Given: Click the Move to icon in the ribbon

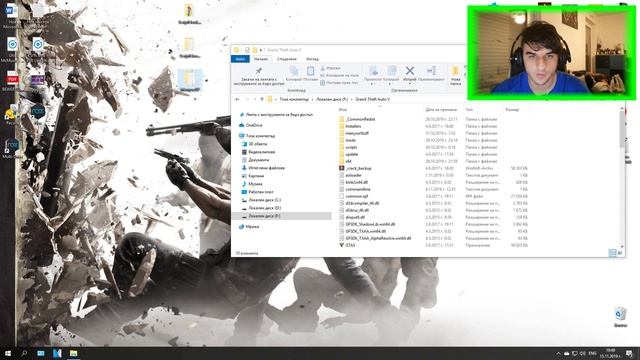Looking at the screenshot, I should [373, 70].
